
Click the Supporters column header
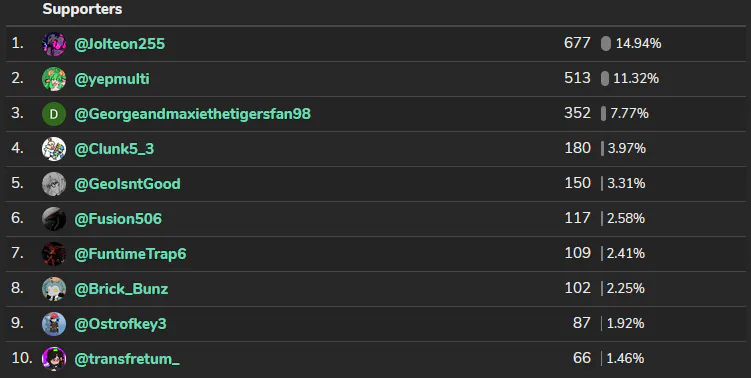82,9
